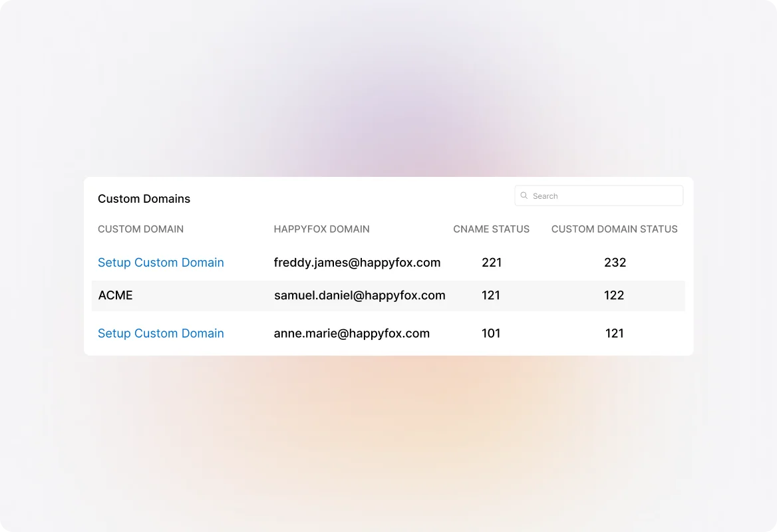Click the CNAME STATUS column header
The width and height of the screenshot is (777, 532).
pos(491,229)
